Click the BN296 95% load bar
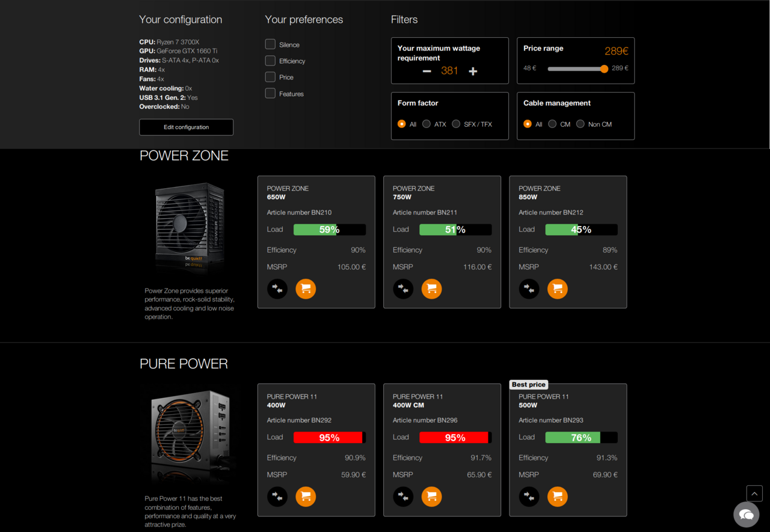Viewport: 770px width, 532px height. tap(455, 438)
